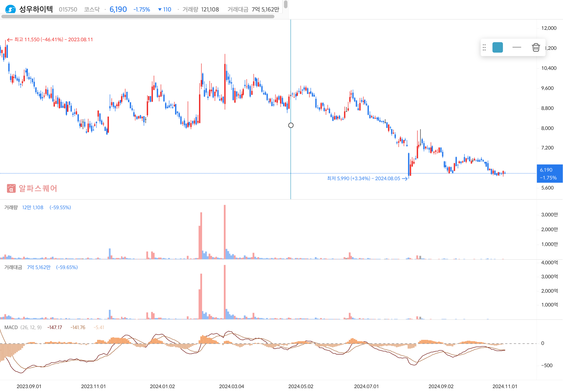Click the horizontal scrollbar under the header

[x=138, y=16]
